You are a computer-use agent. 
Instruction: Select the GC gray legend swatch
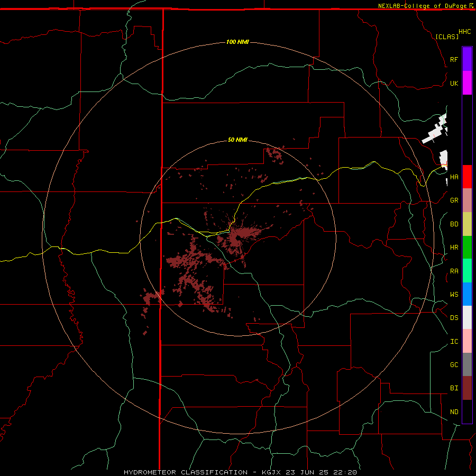pyautogui.click(x=467, y=364)
